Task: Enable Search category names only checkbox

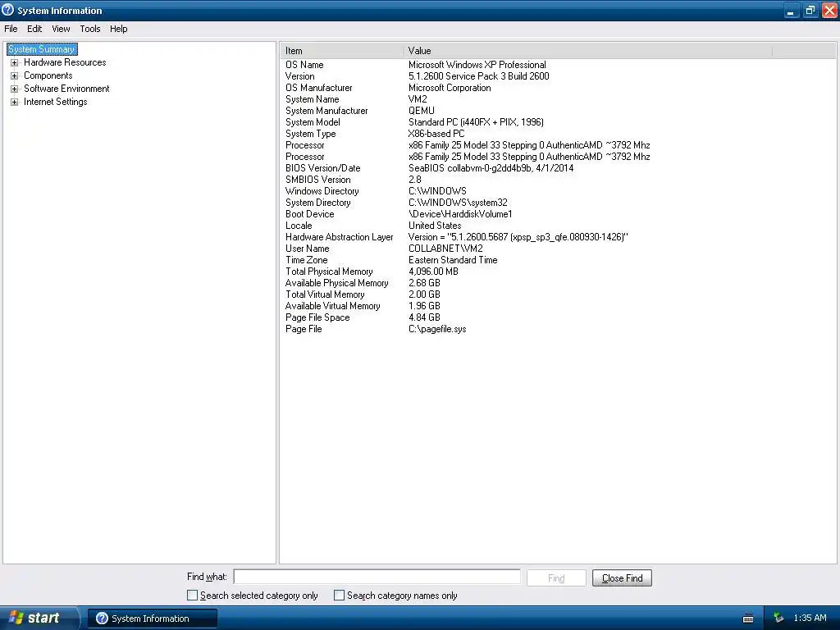Action: [x=339, y=596]
